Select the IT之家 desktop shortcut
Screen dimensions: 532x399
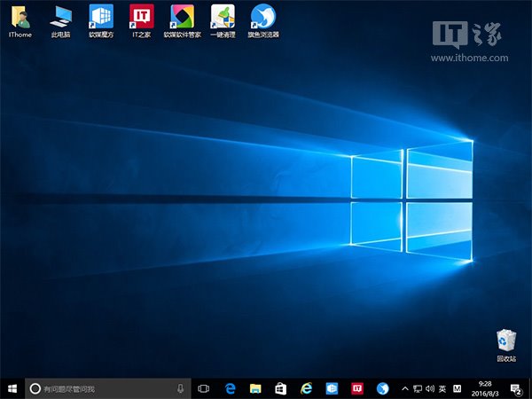click(142, 21)
